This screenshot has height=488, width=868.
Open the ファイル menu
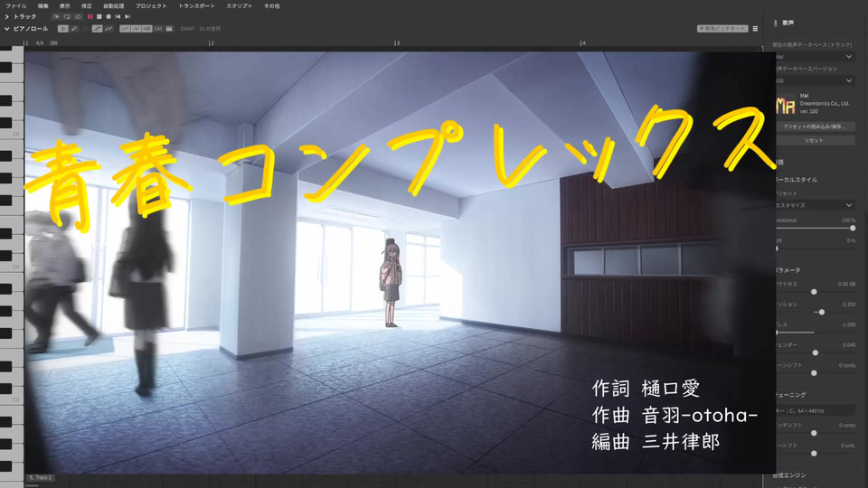[x=16, y=6]
